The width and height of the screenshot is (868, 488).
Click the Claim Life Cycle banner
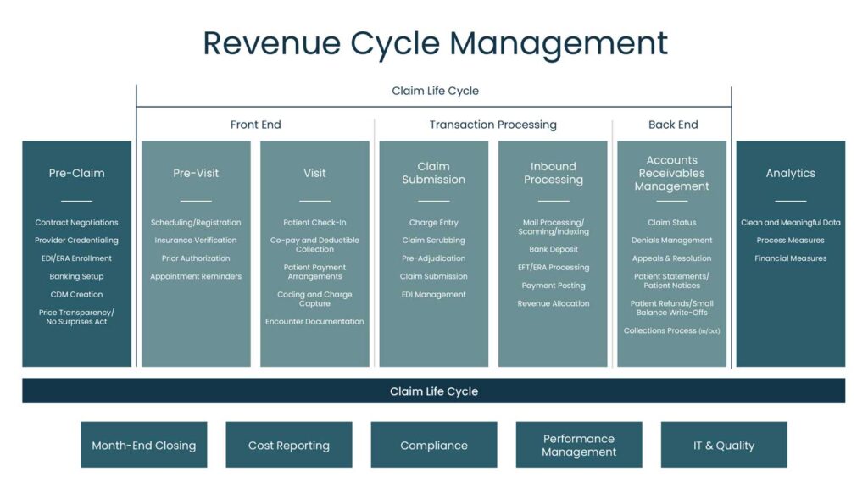(434, 391)
